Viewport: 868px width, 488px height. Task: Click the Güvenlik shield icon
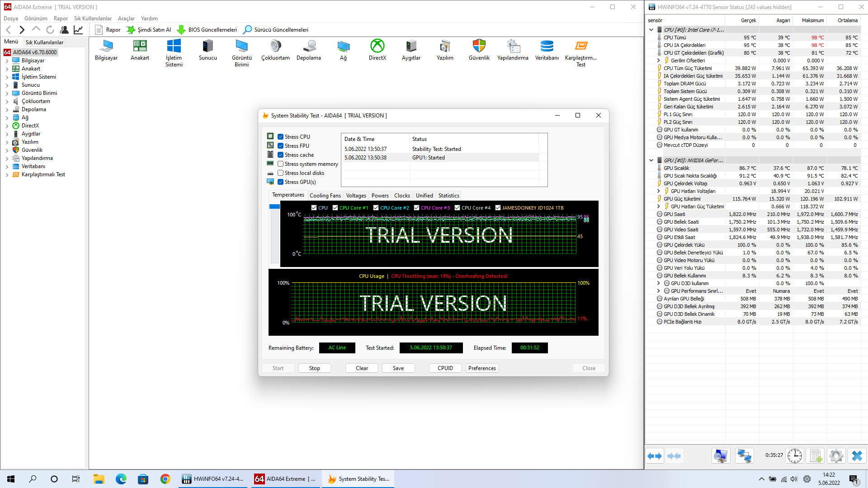pyautogui.click(x=479, y=46)
